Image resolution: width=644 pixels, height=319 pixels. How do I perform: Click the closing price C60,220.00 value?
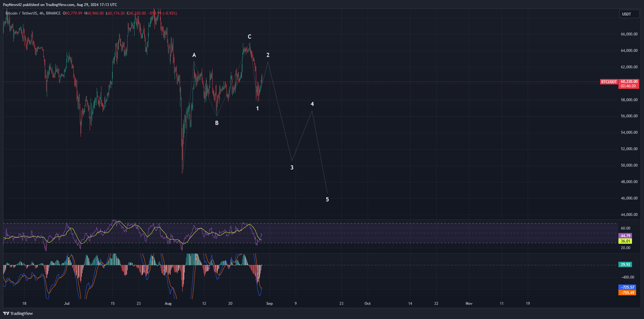click(x=136, y=13)
